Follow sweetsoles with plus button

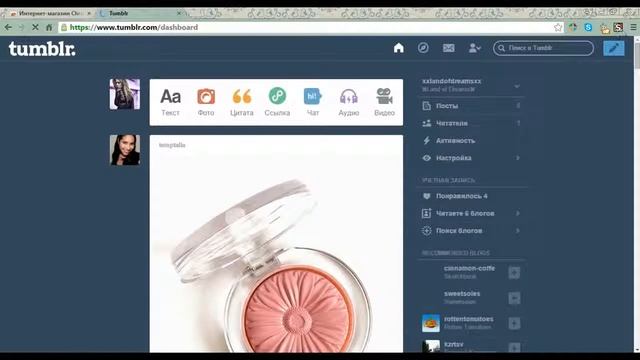click(514, 298)
